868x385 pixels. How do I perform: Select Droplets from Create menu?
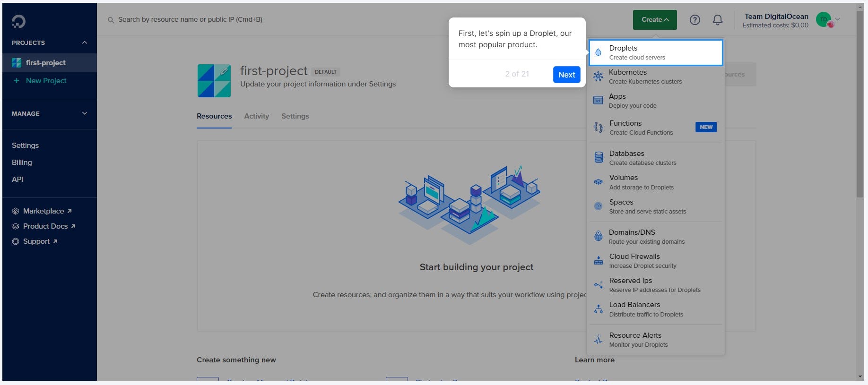[x=656, y=52]
